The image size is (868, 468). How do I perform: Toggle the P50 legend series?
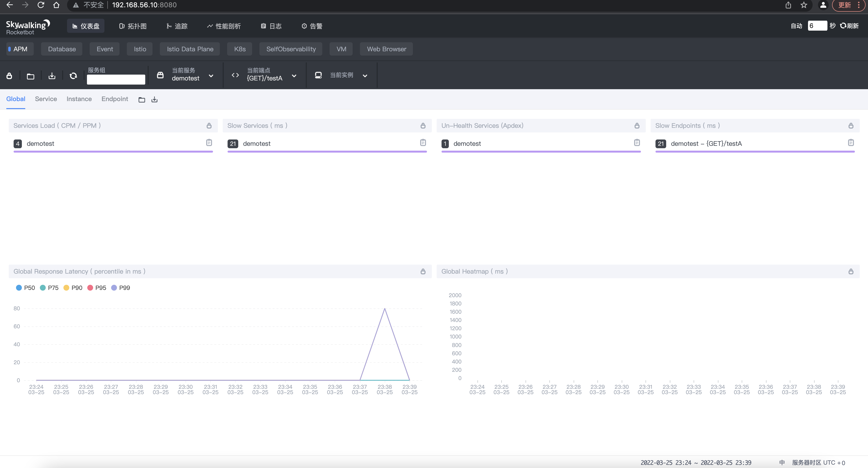(25, 288)
